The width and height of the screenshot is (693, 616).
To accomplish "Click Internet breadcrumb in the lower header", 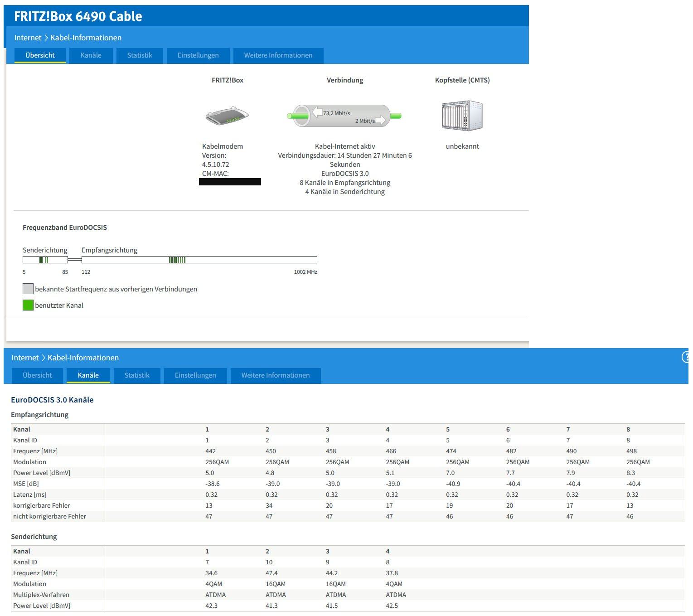I will [25, 358].
